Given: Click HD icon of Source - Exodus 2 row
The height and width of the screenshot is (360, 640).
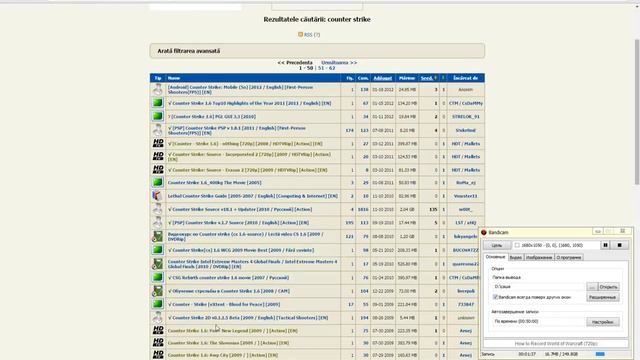Looking at the screenshot, I should click(158, 169).
